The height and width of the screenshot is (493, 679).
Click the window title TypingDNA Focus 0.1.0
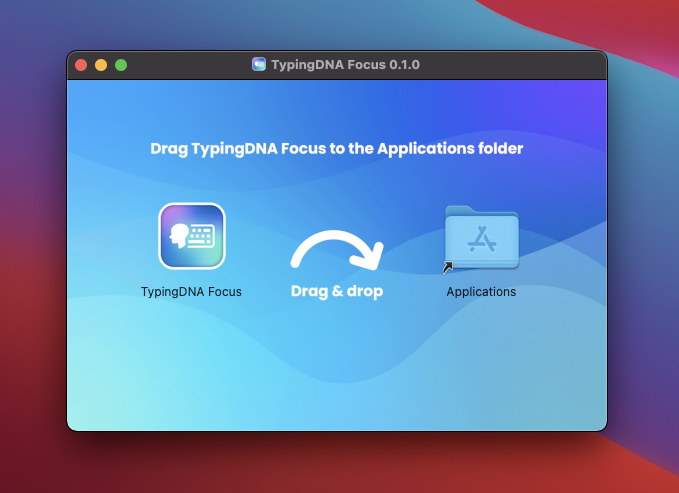click(346, 65)
